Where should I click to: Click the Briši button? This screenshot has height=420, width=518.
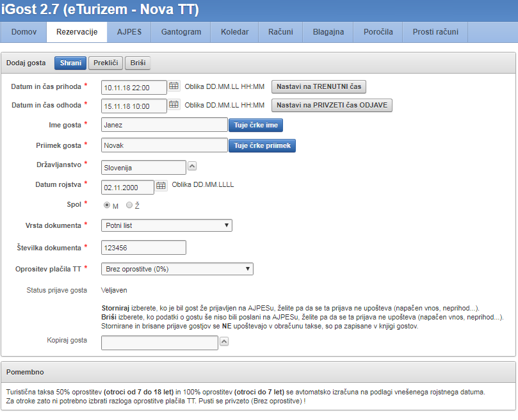tap(138, 63)
